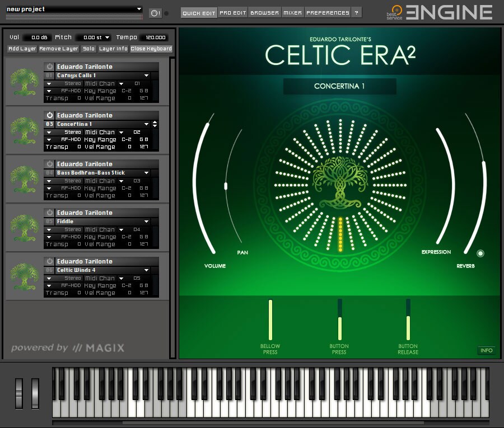The width and height of the screenshot is (504, 428).
Task: Open the Carnyx Calls 1 instrument dropdown
Action: click(146, 76)
